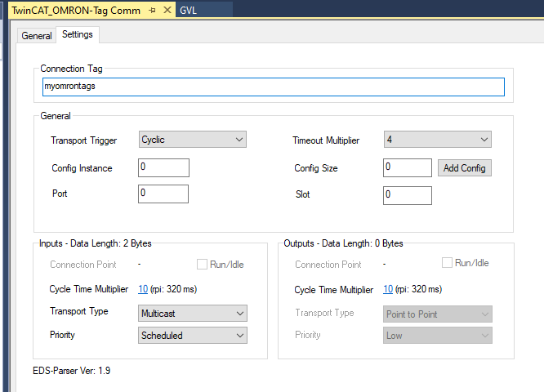The height and width of the screenshot is (392, 544).
Task: Click the Inputs rpi: 320 ms text
Action: (173, 289)
